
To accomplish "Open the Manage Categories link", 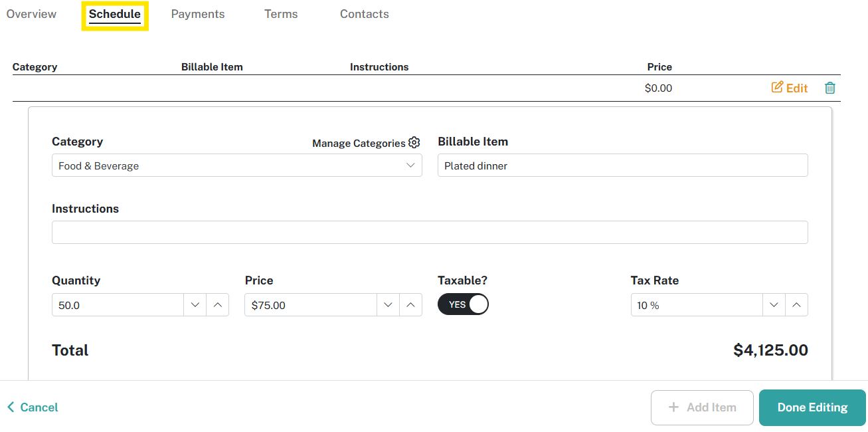I will tap(359, 144).
